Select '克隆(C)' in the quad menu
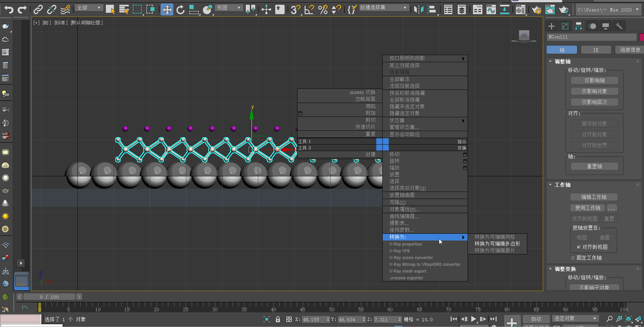Image resolution: width=644 pixels, height=327 pixels. 425,202
